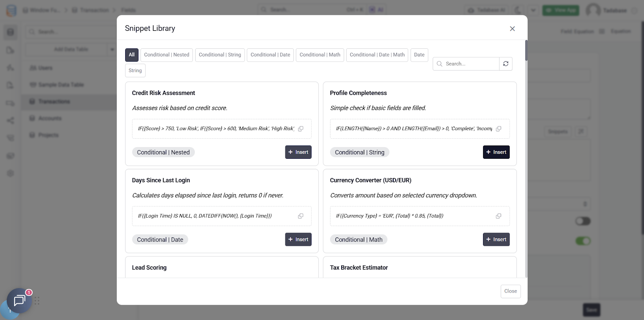Copy the Profile Completeness formula
The image size is (644, 320).
(499, 129)
